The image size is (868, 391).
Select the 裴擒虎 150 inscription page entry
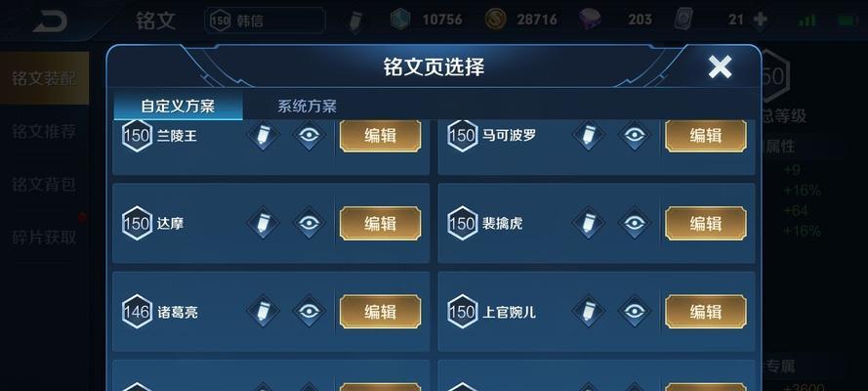click(x=597, y=223)
